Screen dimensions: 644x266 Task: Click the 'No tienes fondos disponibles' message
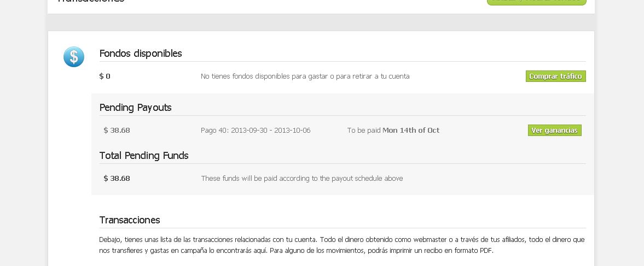pyautogui.click(x=305, y=76)
